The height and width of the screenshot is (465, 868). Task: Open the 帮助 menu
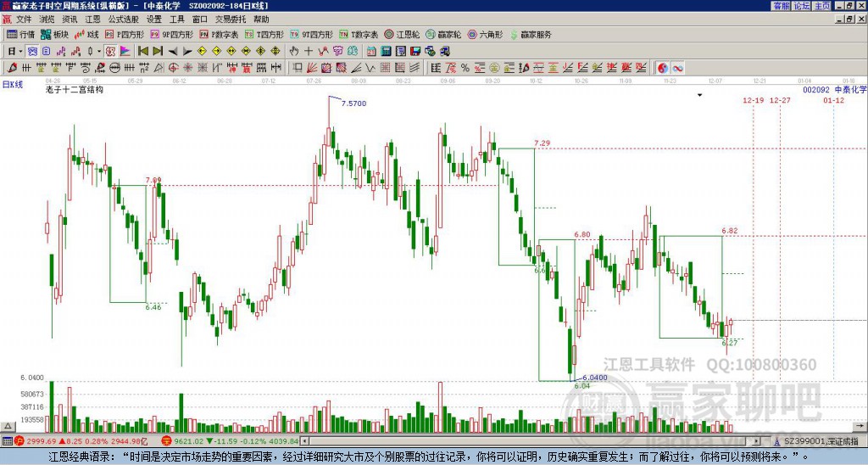261,20
